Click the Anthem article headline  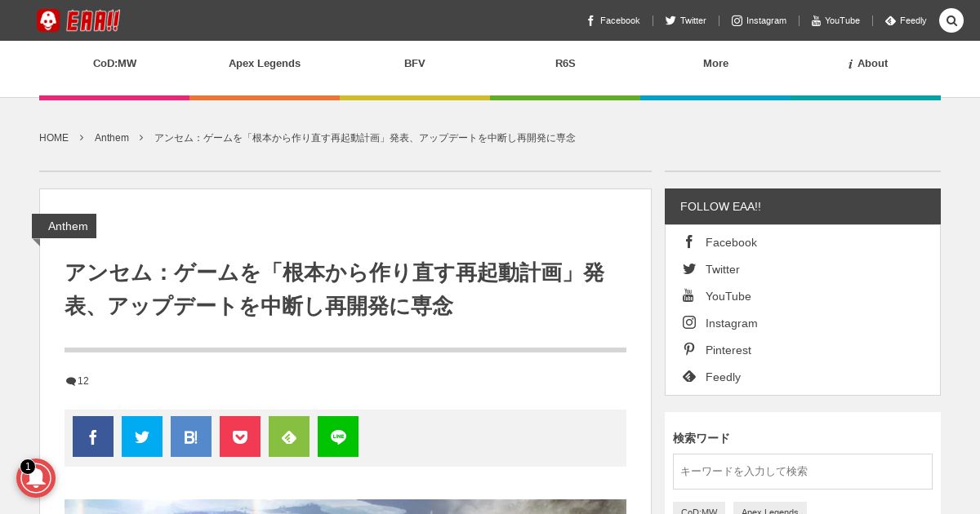point(335,289)
